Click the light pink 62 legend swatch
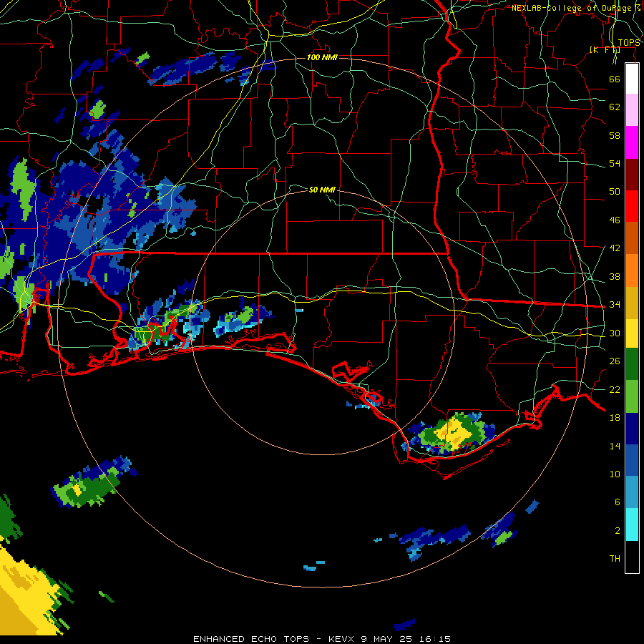Image resolution: width=644 pixels, height=644 pixels. [x=632, y=110]
